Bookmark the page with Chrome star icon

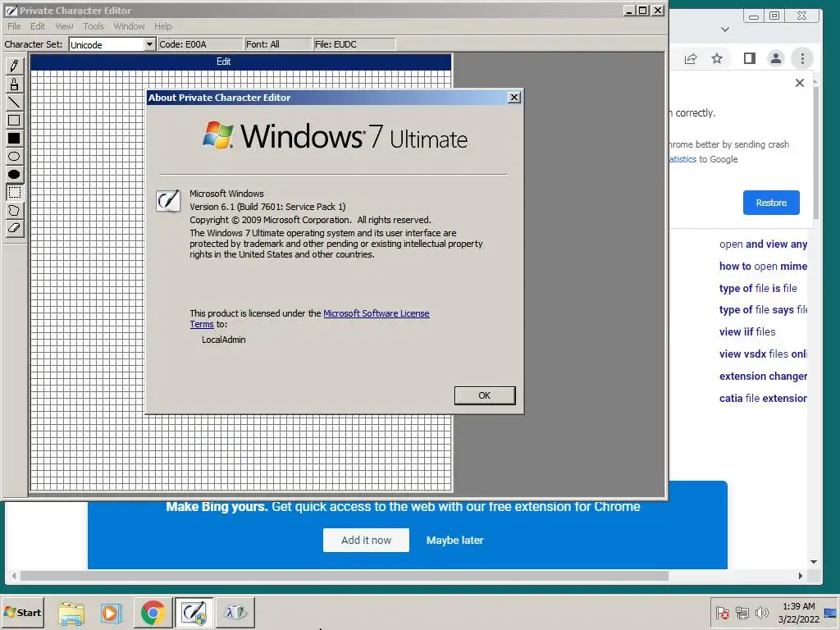coord(717,58)
